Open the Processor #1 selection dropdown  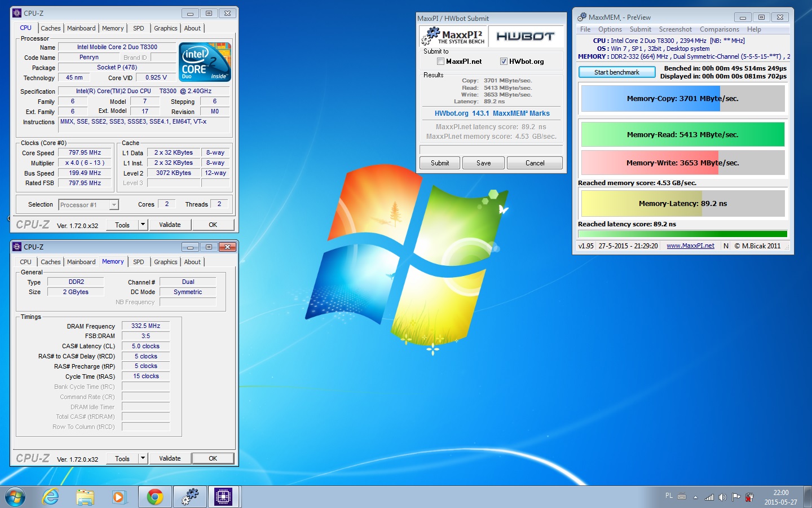89,205
